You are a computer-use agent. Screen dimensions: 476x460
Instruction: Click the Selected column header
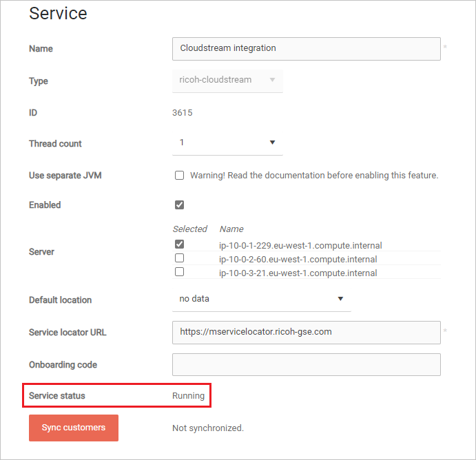(189, 229)
